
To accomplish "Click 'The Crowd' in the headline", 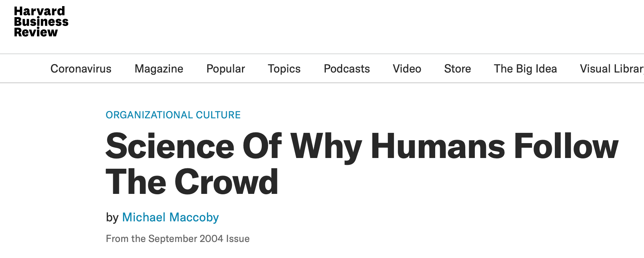I will pos(192,182).
